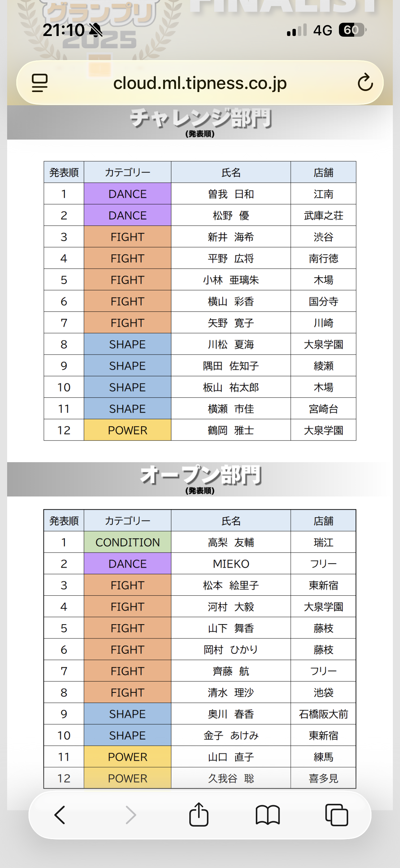The height and width of the screenshot is (868, 400).
Task: Open the bookmarks book icon
Action: click(x=268, y=815)
